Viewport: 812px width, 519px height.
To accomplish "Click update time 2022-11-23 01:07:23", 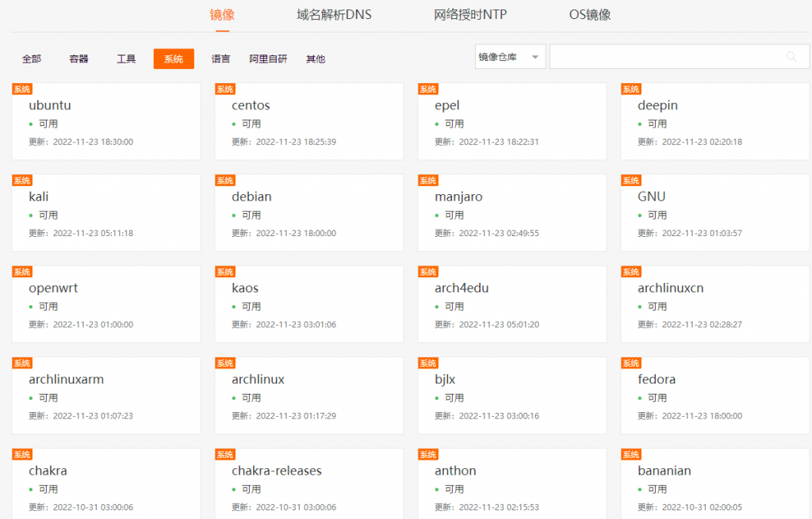I will pyautogui.click(x=94, y=416).
